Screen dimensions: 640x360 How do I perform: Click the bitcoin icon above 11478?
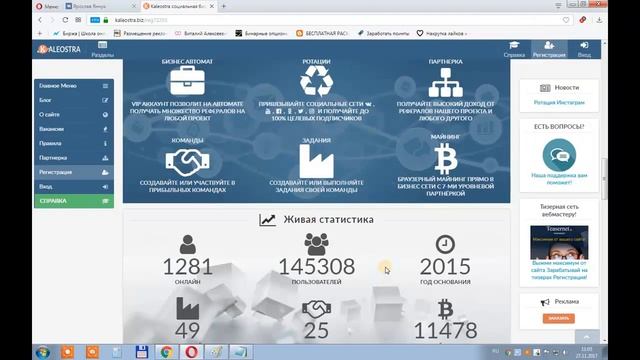[445, 309]
